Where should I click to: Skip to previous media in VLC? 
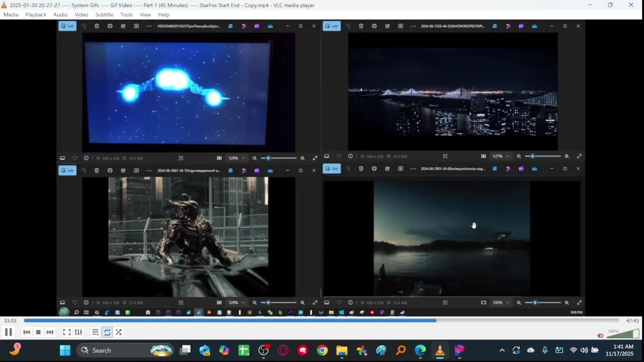[27, 332]
